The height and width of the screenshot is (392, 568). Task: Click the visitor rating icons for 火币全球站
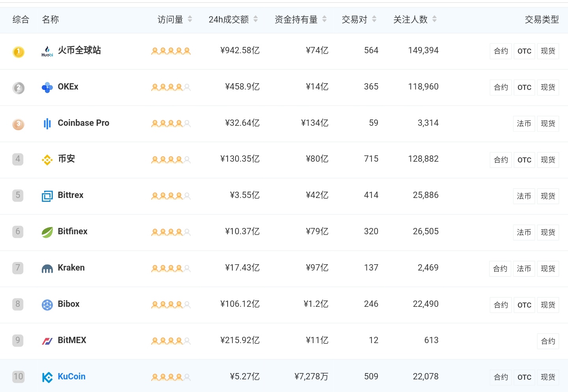click(171, 51)
